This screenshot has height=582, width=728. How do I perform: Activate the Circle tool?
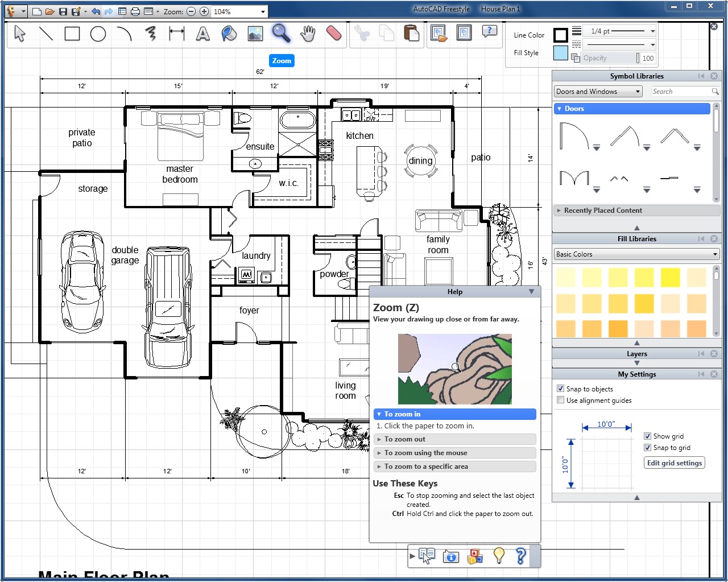[x=98, y=34]
